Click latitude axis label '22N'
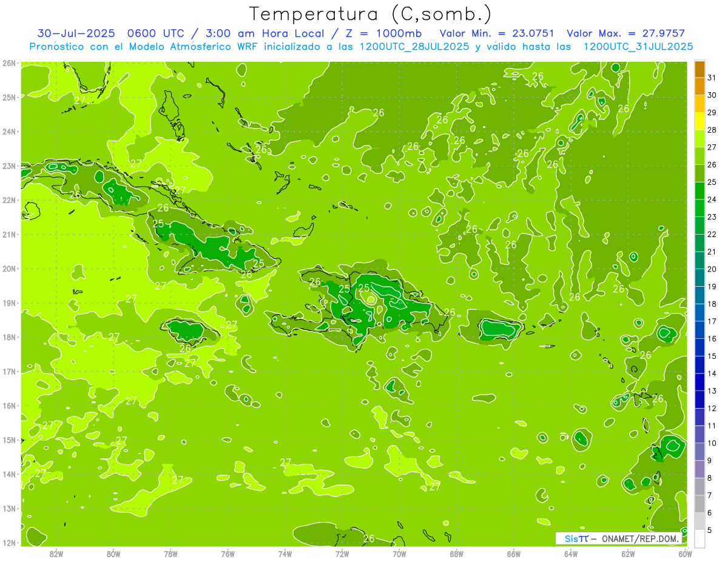The height and width of the screenshot is (562, 728). point(8,200)
